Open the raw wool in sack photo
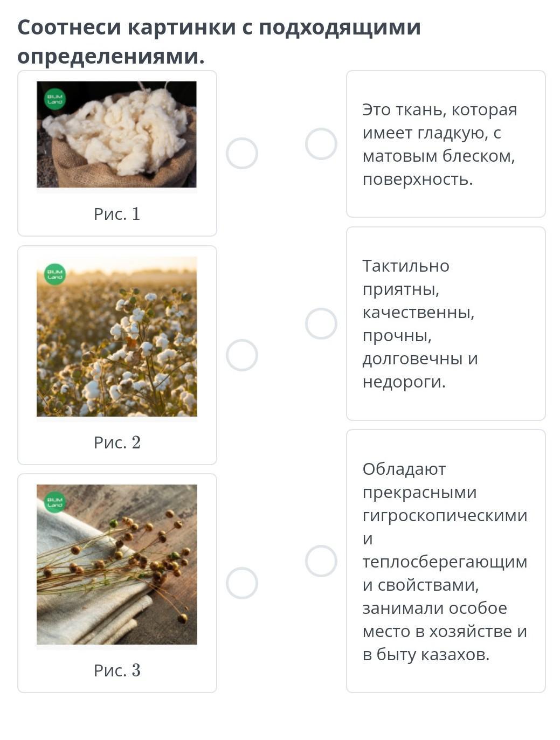The image size is (560, 740). (116, 135)
